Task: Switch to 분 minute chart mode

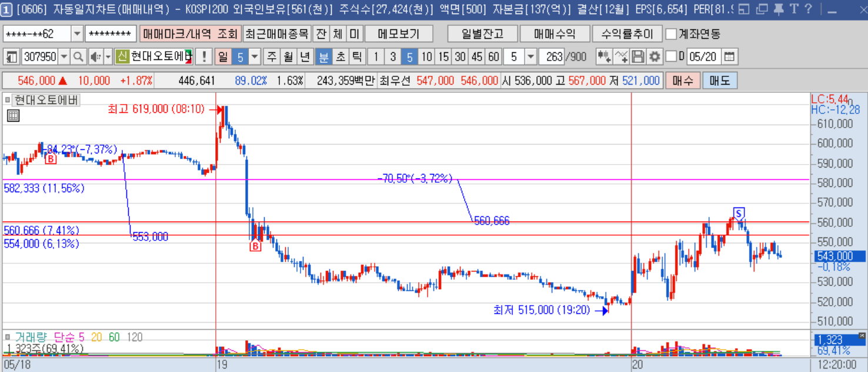Action: point(323,57)
